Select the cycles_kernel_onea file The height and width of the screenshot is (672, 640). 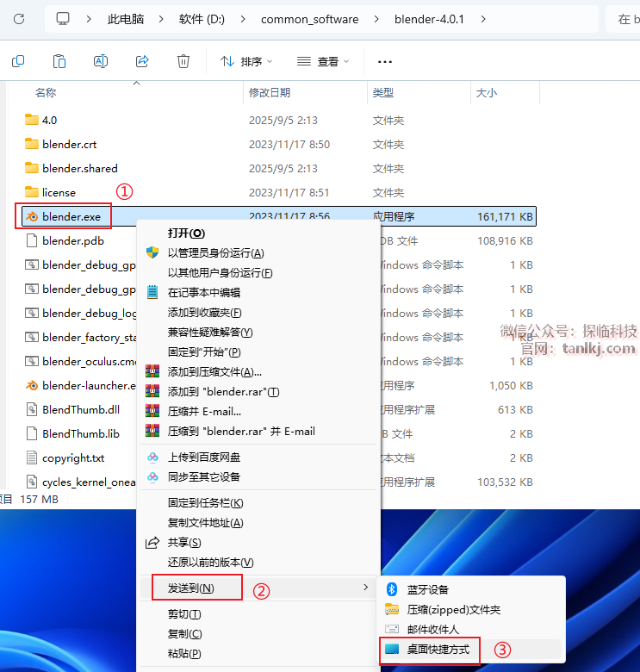80,482
